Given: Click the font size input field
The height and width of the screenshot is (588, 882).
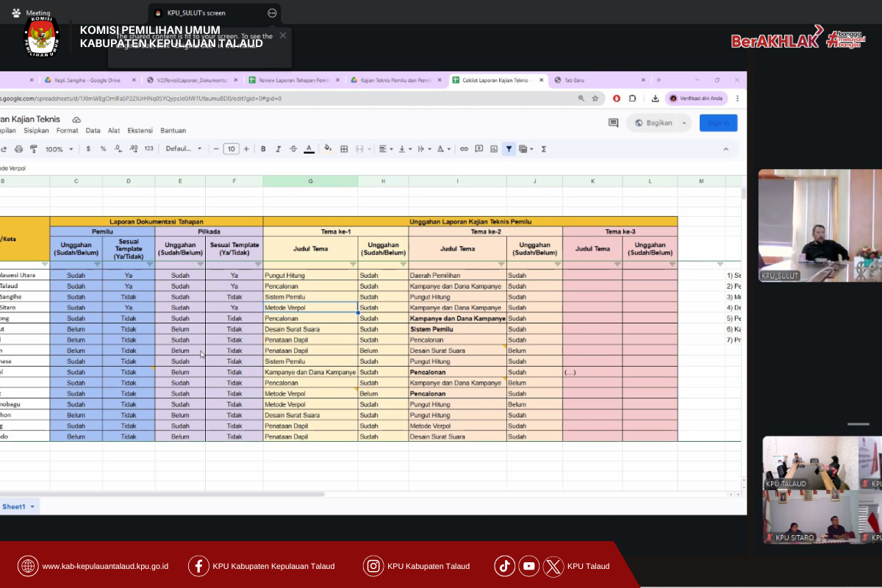Looking at the screenshot, I should pyautogui.click(x=231, y=149).
